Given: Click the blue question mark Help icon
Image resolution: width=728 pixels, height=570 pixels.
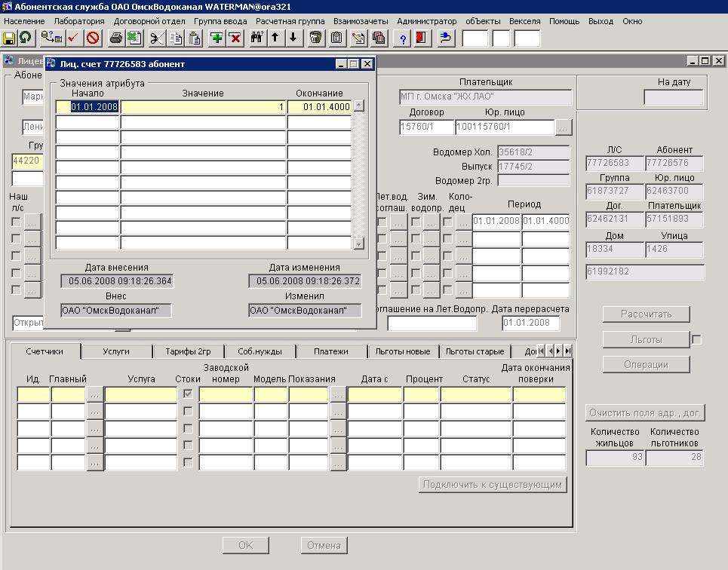Looking at the screenshot, I should (403, 38).
